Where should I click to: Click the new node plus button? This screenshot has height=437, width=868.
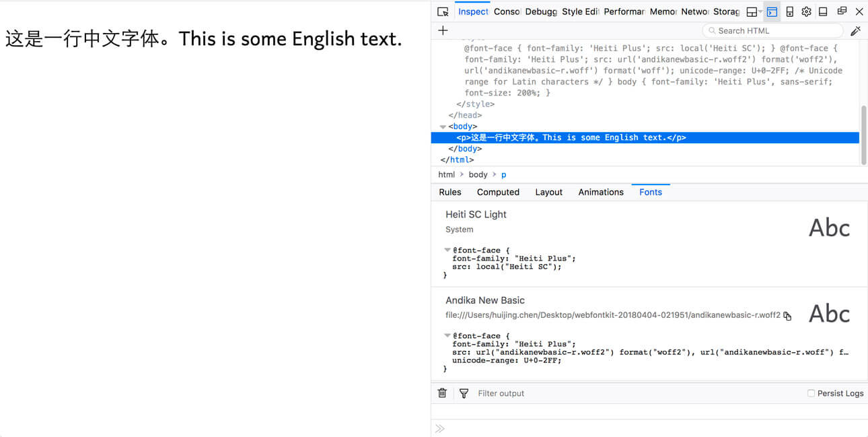(443, 30)
